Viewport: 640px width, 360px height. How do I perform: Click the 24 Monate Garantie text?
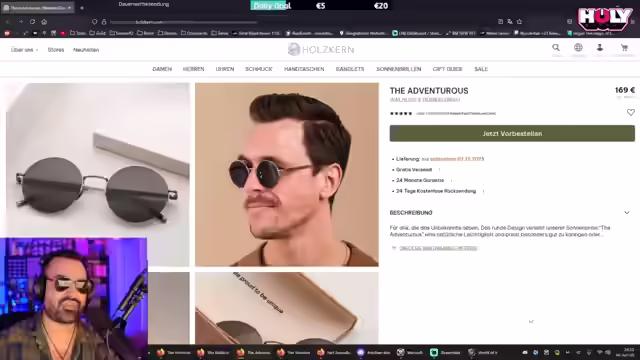point(420,180)
